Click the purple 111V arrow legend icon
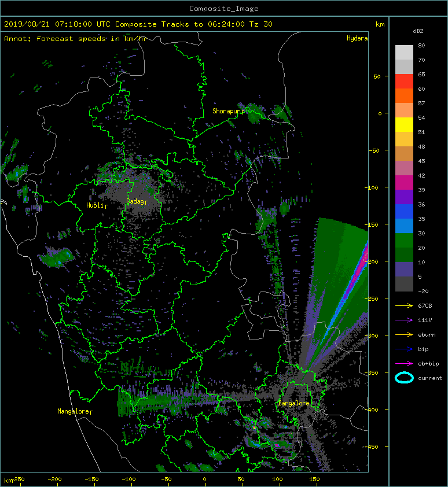This screenshot has height=487, width=448. coord(404,320)
